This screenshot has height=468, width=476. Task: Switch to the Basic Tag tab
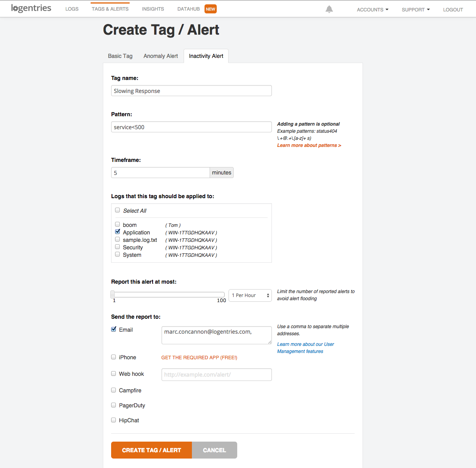tap(120, 56)
